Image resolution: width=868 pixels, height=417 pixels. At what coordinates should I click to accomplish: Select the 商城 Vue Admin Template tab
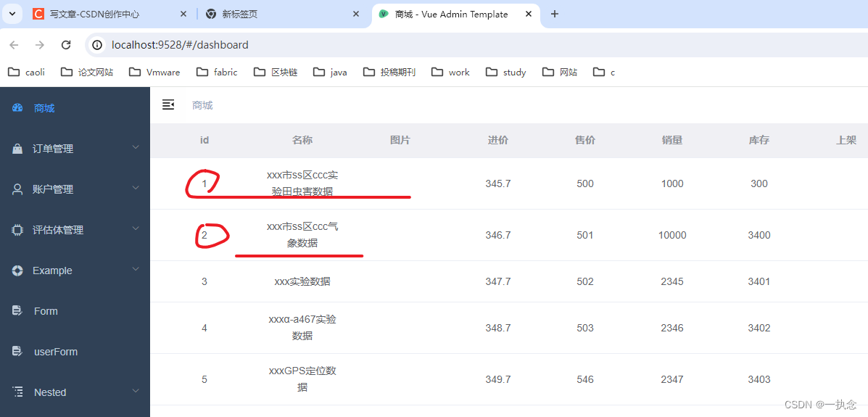455,15
